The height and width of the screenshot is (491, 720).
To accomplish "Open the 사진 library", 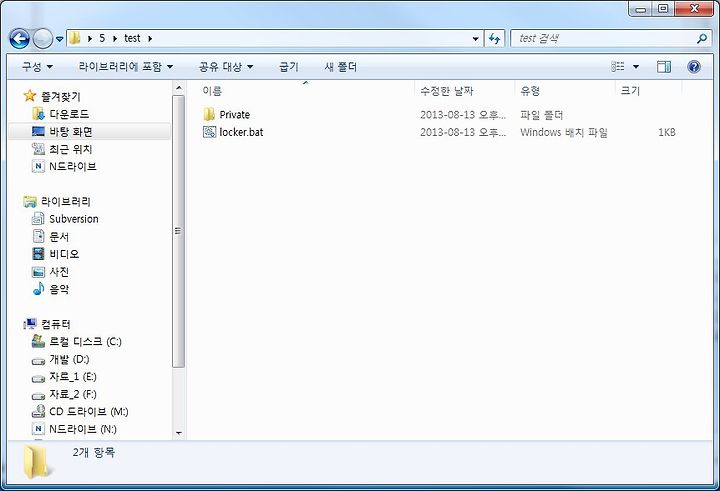I will point(59,272).
